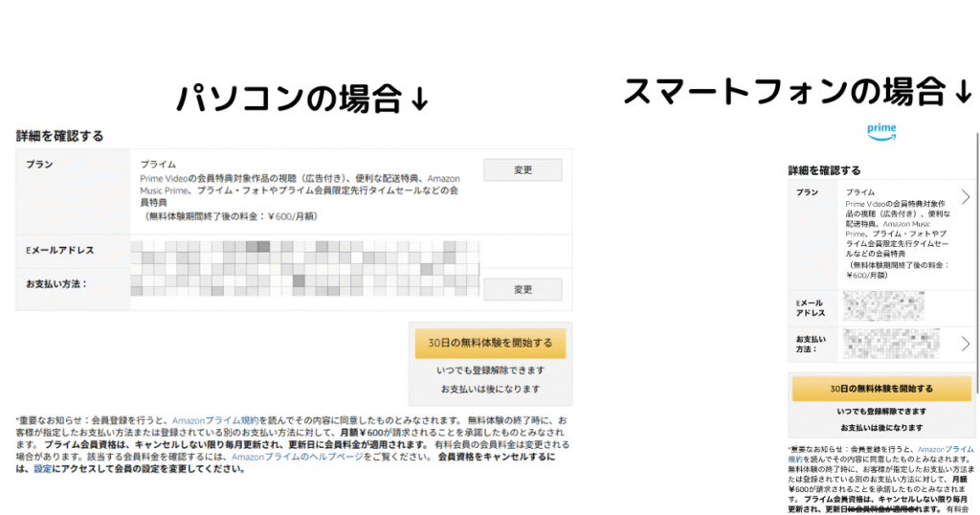Click 変更 button in PC plan row

523,170
